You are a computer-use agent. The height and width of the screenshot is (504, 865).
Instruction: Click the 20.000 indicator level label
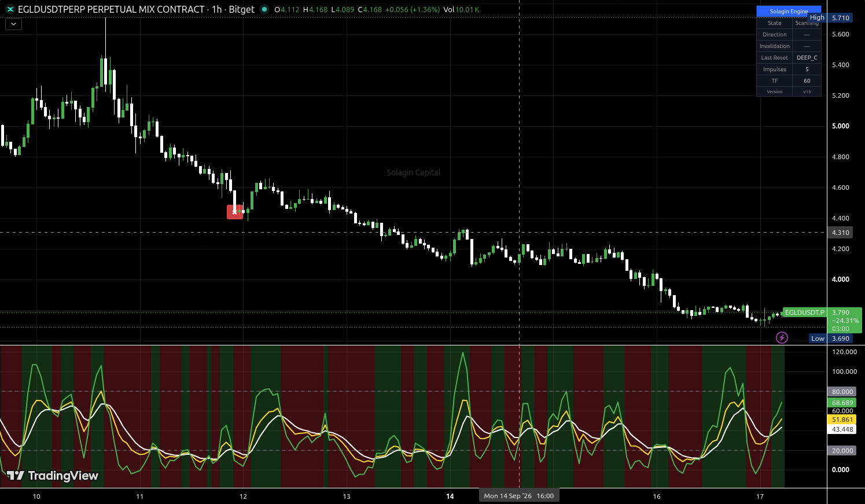[x=842, y=451]
